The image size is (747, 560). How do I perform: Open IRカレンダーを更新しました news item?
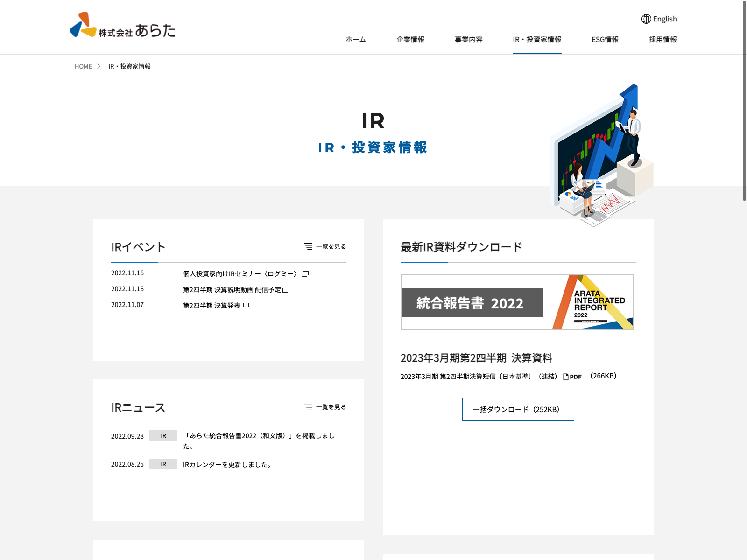pyautogui.click(x=228, y=465)
